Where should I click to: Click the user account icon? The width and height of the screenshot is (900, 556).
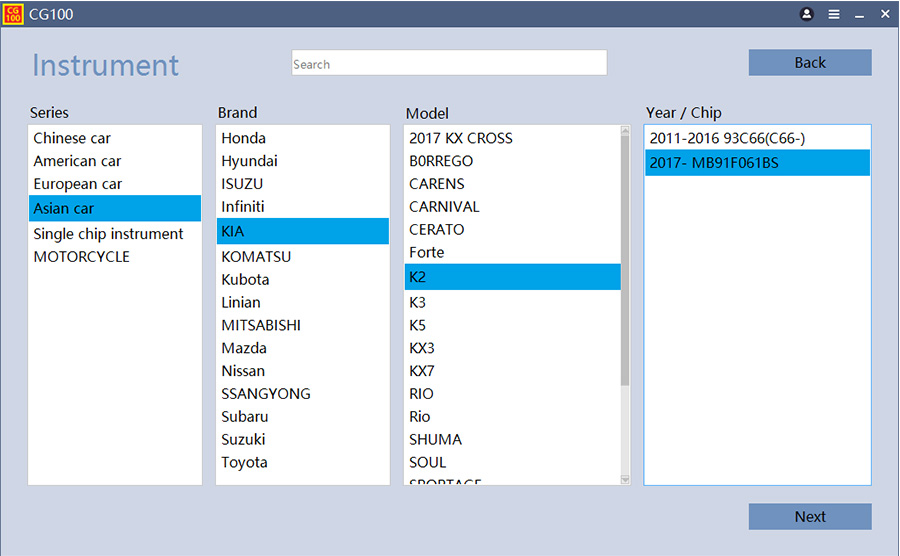(x=807, y=14)
